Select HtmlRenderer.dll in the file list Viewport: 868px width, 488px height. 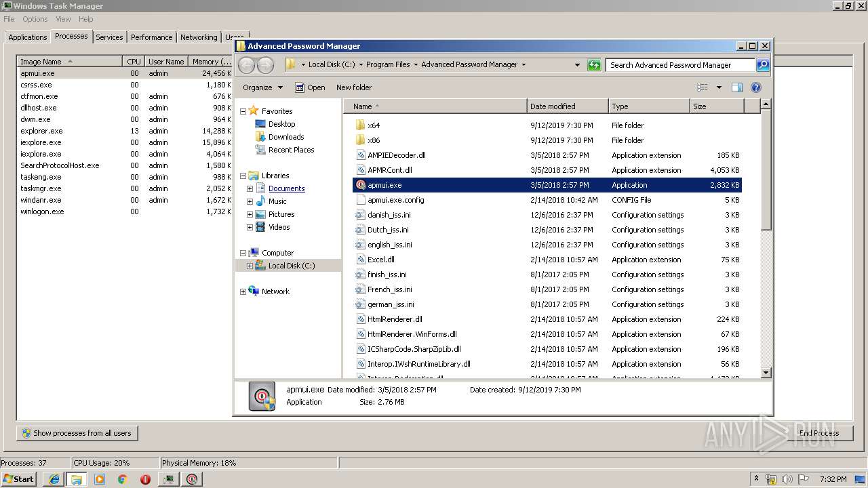click(x=547, y=319)
